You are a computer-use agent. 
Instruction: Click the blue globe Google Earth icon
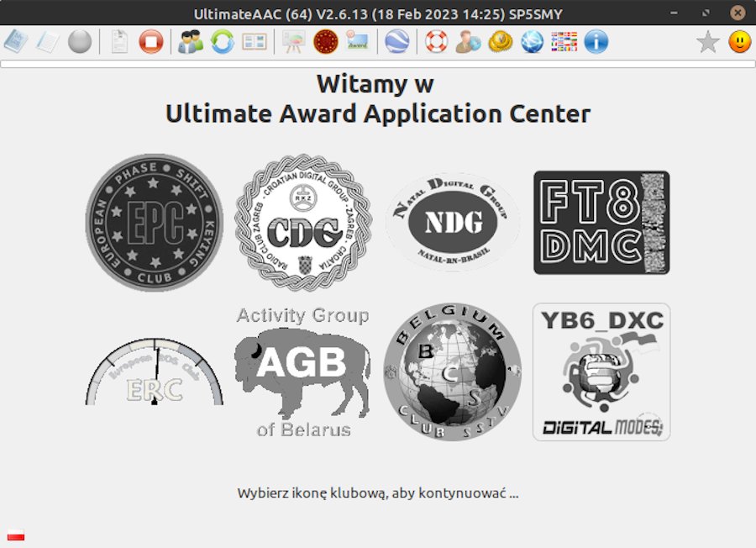point(396,41)
